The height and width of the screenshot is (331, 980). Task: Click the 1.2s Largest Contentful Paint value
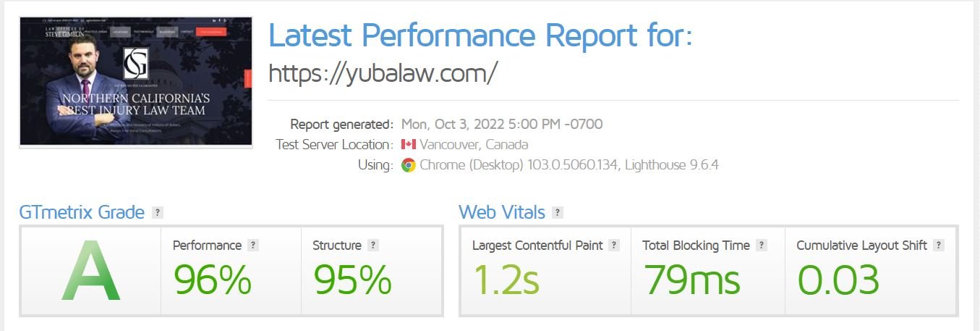pyautogui.click(x=506, y=280)
